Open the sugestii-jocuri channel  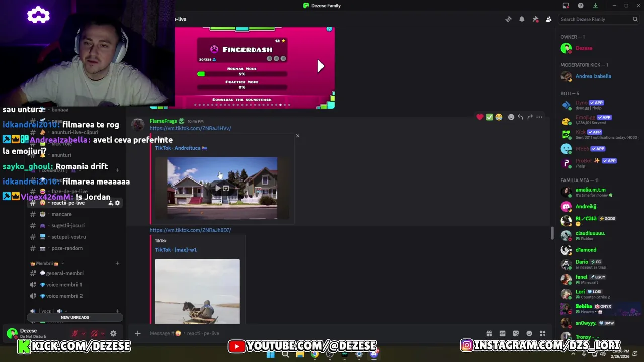[x=67, y=226]
